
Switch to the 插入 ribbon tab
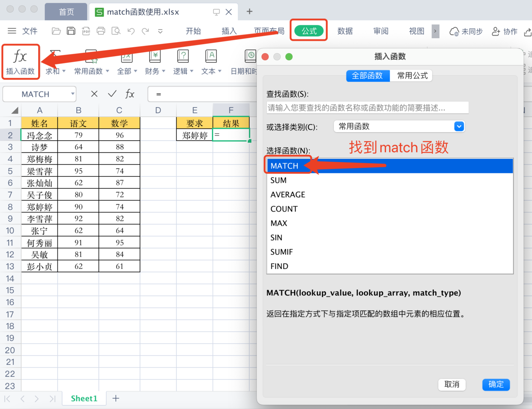tap(229, 31)
